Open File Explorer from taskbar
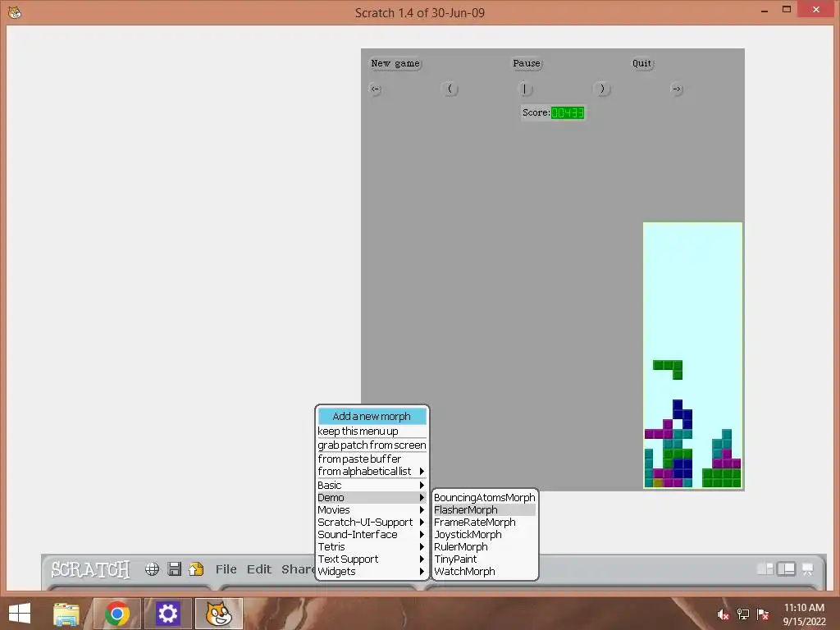The height and width of the screenshot is (630, 840). [x=66, y=614]
